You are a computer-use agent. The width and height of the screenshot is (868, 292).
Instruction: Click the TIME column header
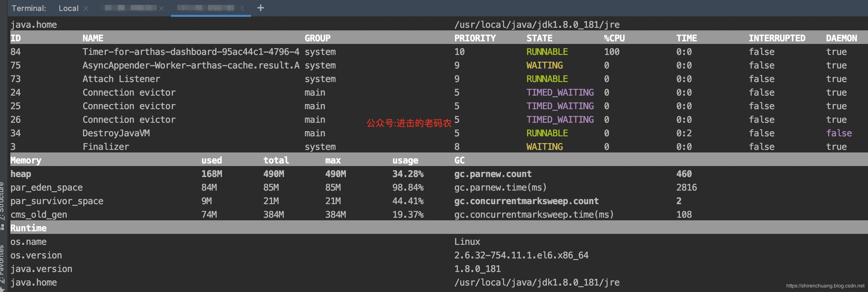(687, 38)
